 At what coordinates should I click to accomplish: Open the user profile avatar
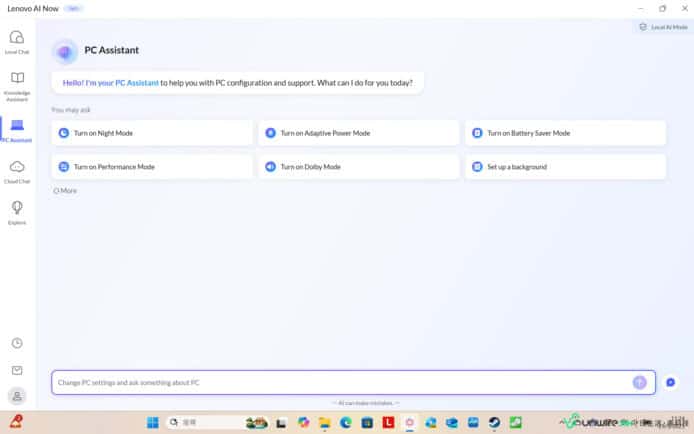point(17,396)
